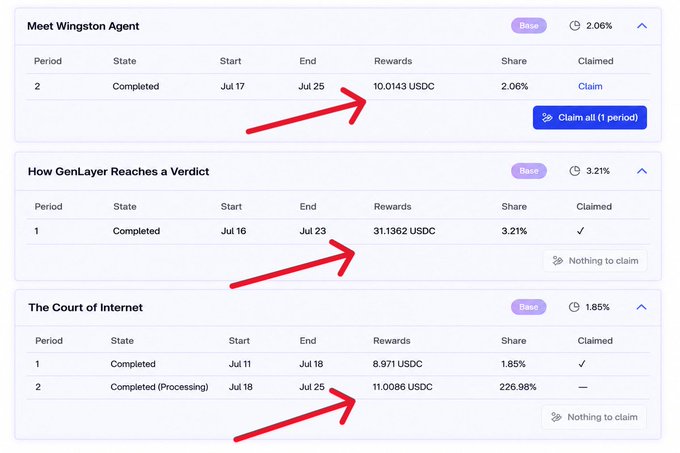Viewport: 680px width, 453px height.
Task: Click the claimed checkmark in the 8.971 USDC row
Action: click(x=582, y=364)
